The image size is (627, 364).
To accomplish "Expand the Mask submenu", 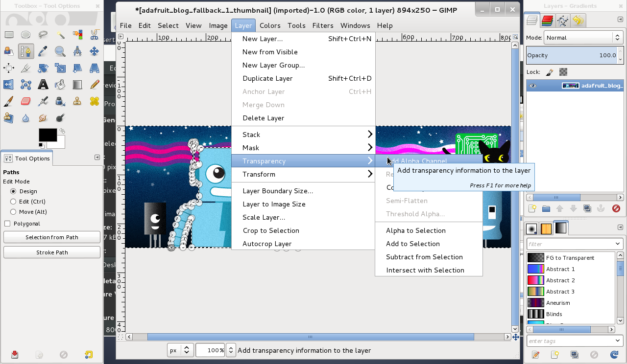I will (x=304, y=148).
